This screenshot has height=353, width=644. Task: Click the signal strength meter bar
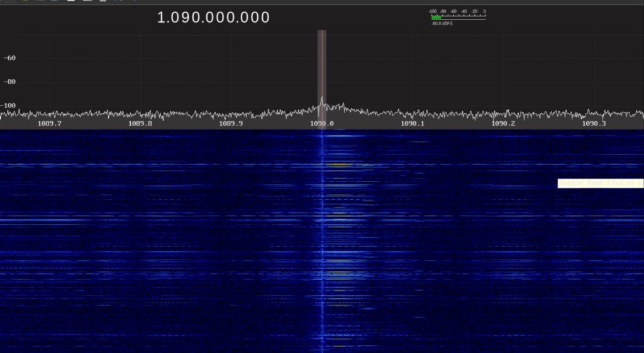coord(458,18)
